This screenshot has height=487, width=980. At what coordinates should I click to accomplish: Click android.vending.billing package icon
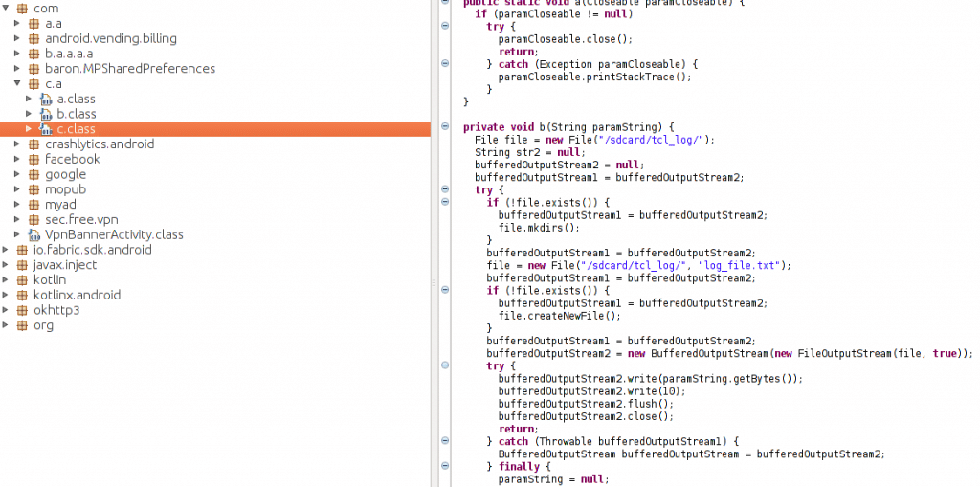pos(33,39)
